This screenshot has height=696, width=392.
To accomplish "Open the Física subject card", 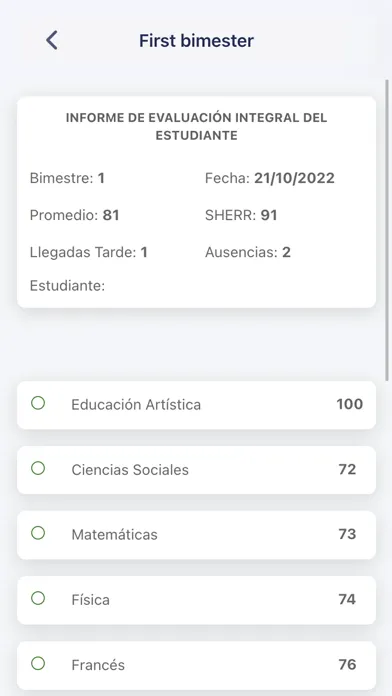I will (196, 600).
